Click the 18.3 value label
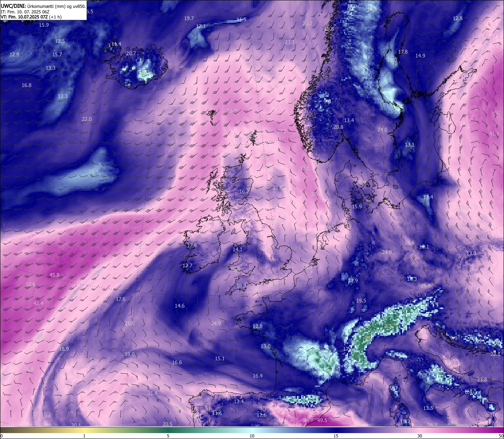 pyautogui.click(x=241, y=285)
